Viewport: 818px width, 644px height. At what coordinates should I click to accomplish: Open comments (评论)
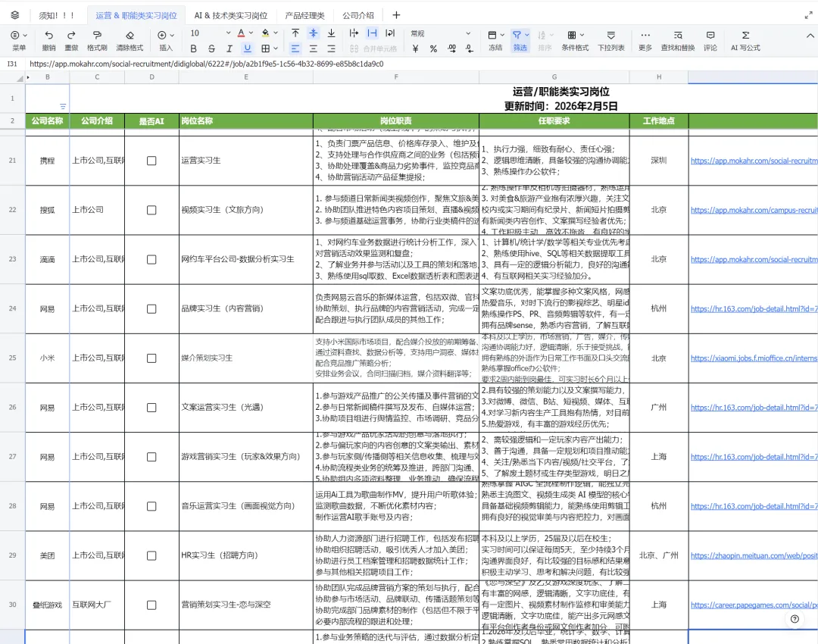710,40
